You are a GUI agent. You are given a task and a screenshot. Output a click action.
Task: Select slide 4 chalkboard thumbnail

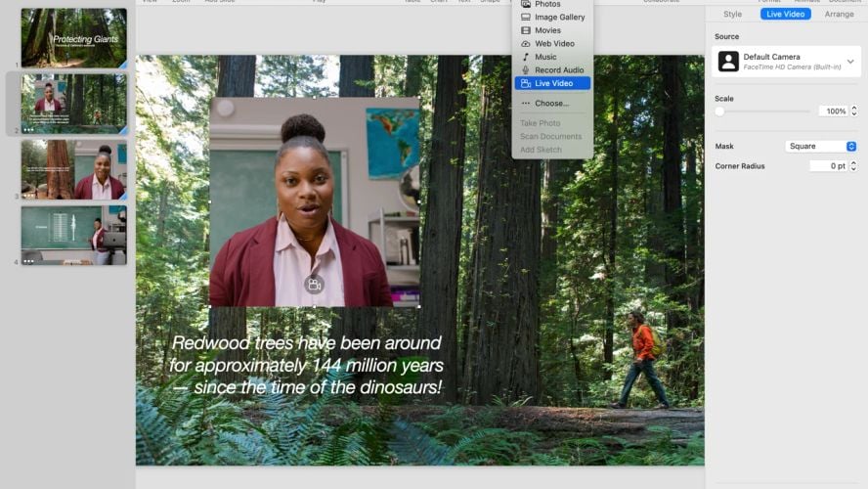point(74,236)
